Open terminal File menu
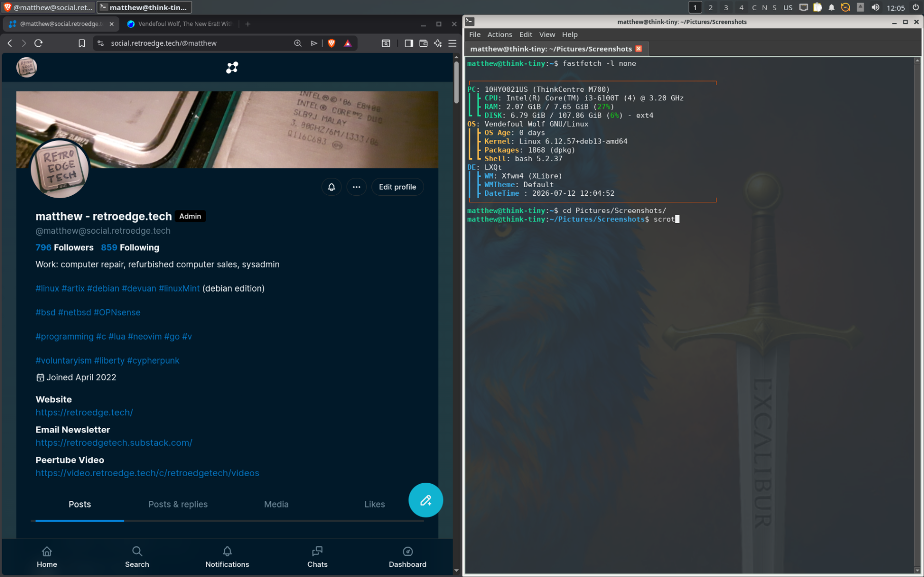The height and width of the screenshot is (577, 924). (x=475, y=34)
